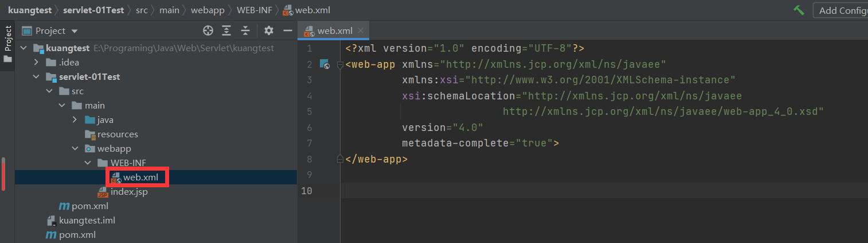The height and width of the screenshot is (243, 868).
Task: Click WEB-INF in the breadcrumb bar
Action: tap(254, 10)
